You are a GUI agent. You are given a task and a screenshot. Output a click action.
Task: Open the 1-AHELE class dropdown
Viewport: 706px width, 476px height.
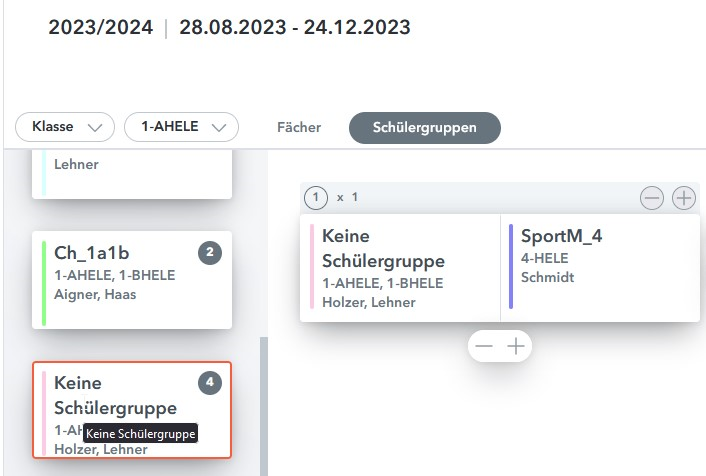pyautogui.click(x=181, y=127)
